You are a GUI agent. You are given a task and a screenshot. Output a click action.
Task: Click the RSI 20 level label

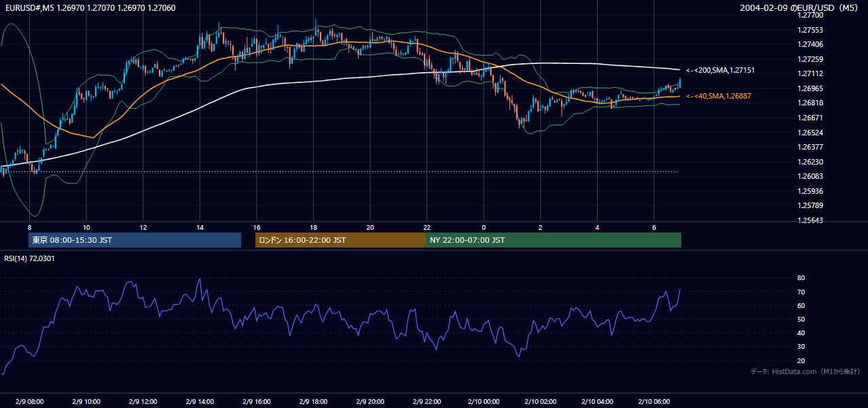(801, 360)
